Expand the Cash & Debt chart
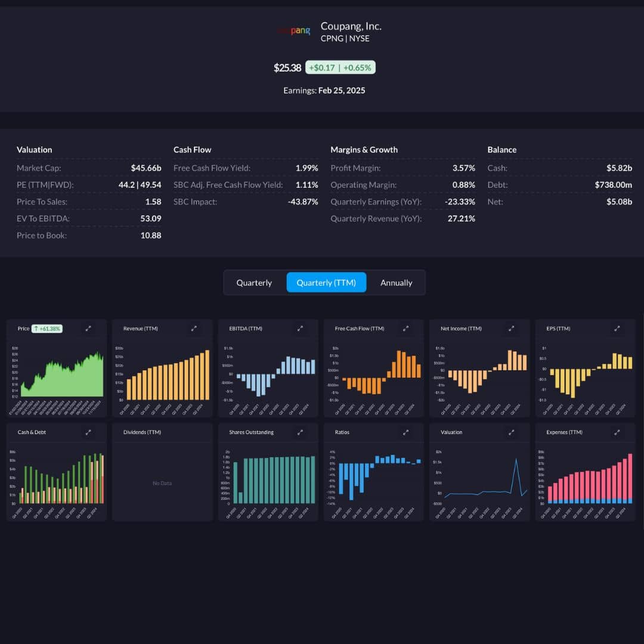This screenshot has height=644, width=644. coord(88,432)
